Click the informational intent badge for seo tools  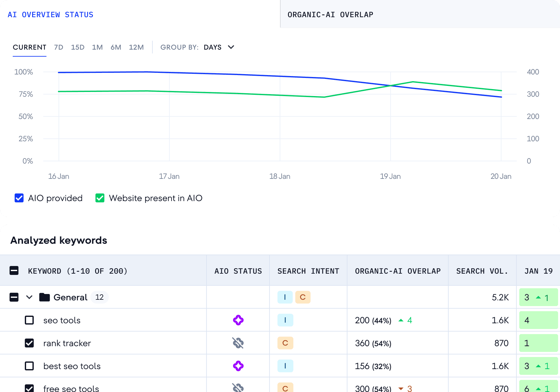[x=285, y=320]
